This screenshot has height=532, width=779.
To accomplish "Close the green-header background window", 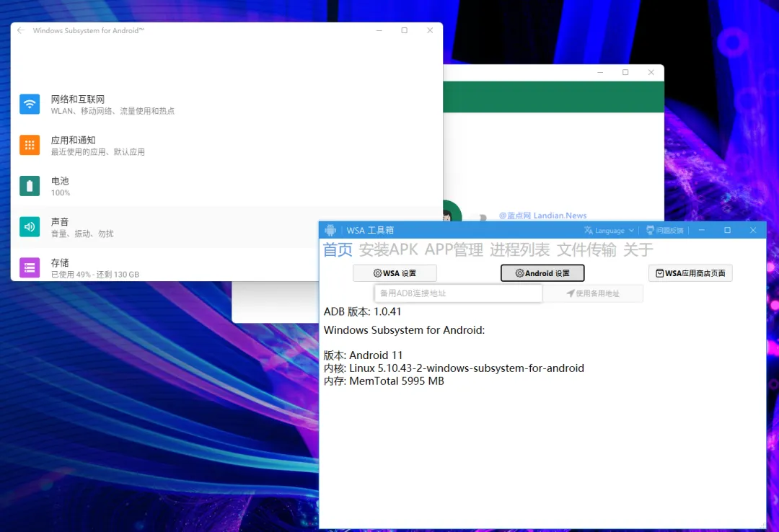I will (x=651, y=72).
